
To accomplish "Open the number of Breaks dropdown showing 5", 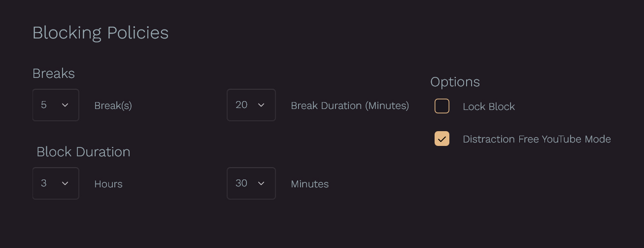I will (x=56, y=105).
